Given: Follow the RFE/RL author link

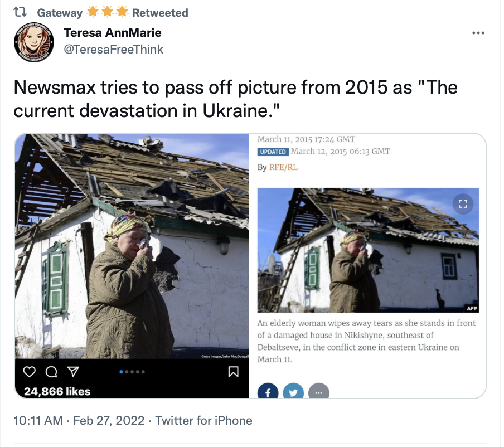Looking at the screenshot, I should [x=283, y=167].
